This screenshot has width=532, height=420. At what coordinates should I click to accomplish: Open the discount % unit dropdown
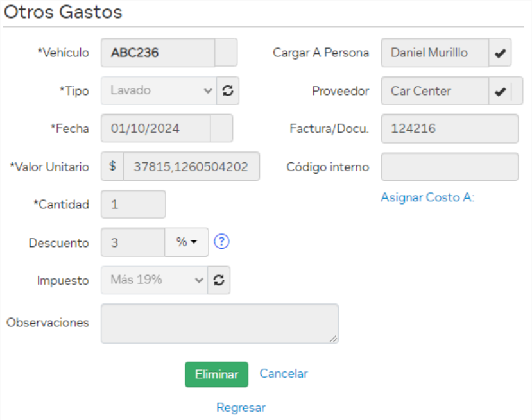pyautogui.click(x=187, y=242)
